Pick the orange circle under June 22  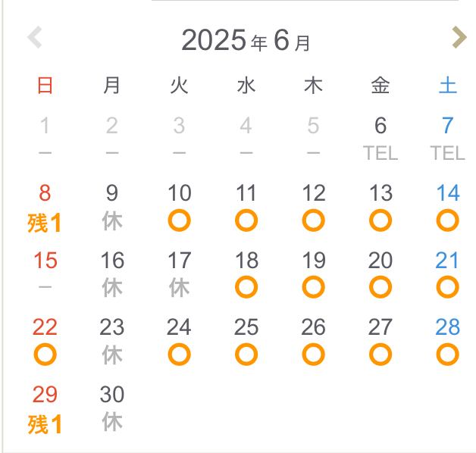pyautogui.click(x=45, y=355)
